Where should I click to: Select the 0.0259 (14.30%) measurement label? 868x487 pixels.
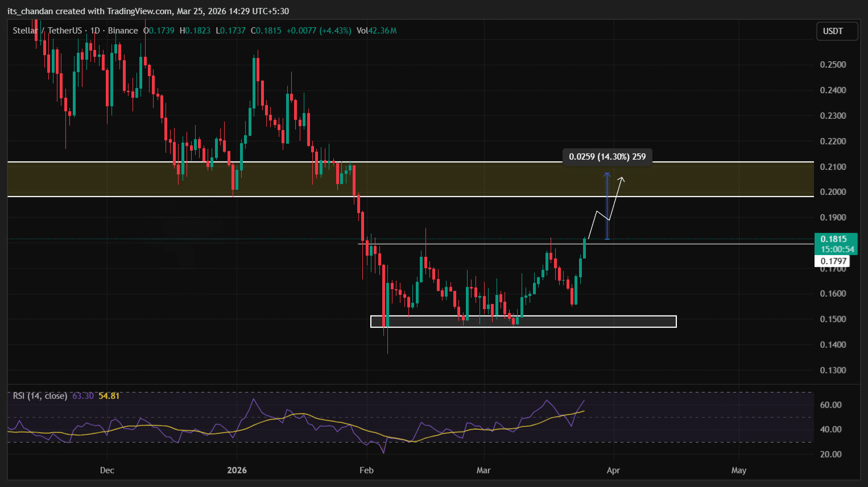point(607,156)
